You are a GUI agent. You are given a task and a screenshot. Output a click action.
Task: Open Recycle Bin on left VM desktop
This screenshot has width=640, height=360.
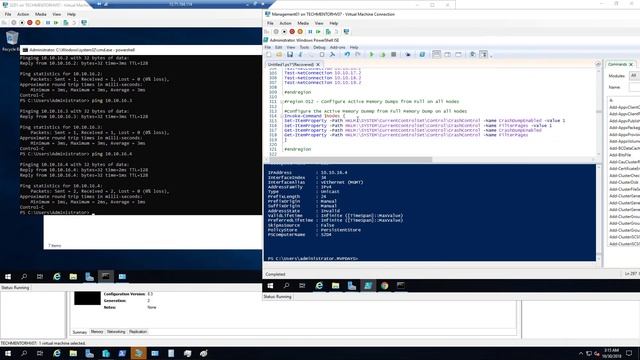coord(11,41)
